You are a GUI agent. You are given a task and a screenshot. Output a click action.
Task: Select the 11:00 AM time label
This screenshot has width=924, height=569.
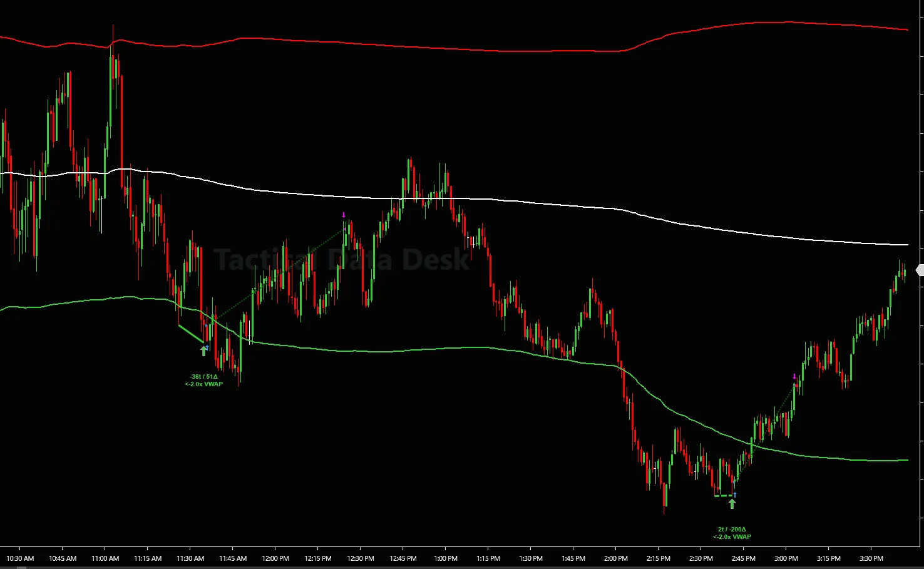point(105,558)
